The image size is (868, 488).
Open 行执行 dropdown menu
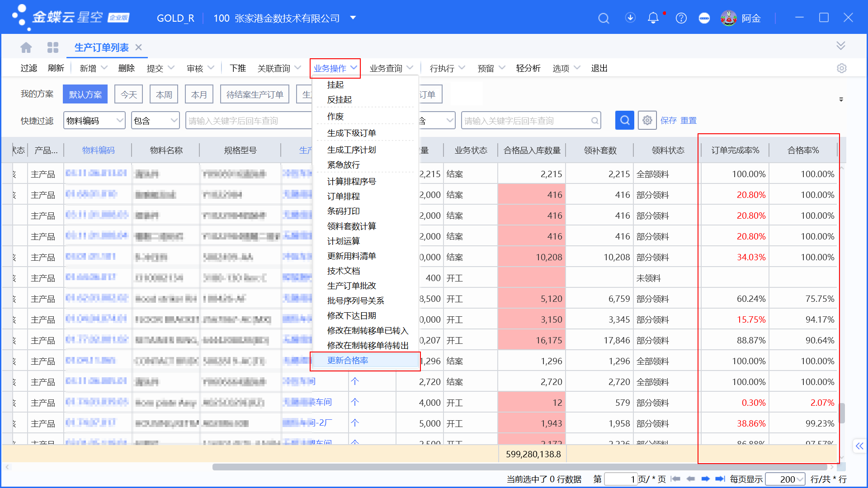(x=447, y=68)
